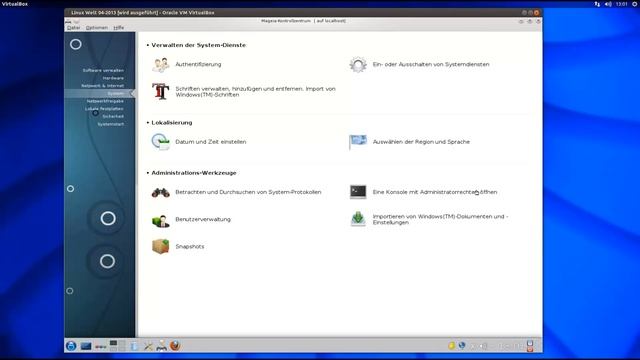This screenshot has height=360, width=640.
Task: Click the Verwalten der System-Dienste heading
Action: pyautogui.click(x=198, y=45)
